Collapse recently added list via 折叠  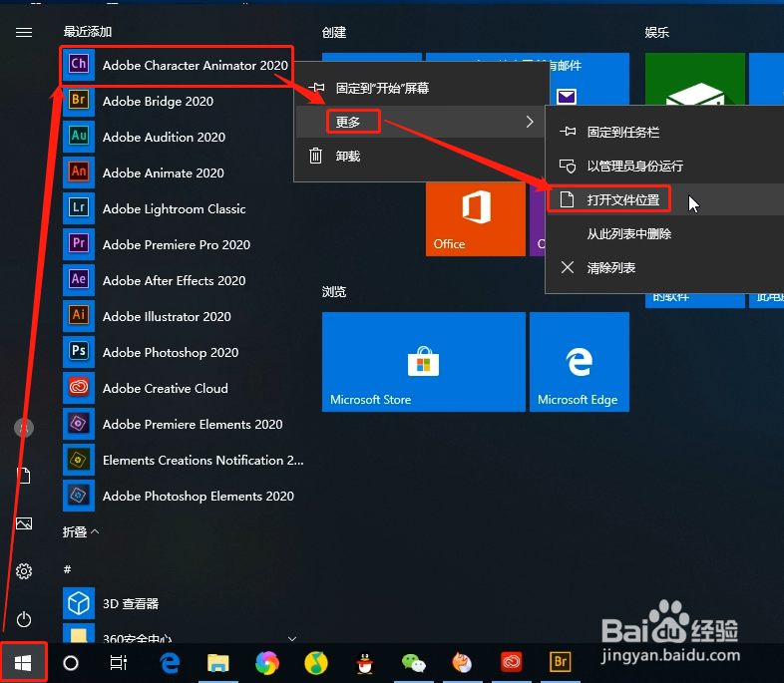click(81, 532)
